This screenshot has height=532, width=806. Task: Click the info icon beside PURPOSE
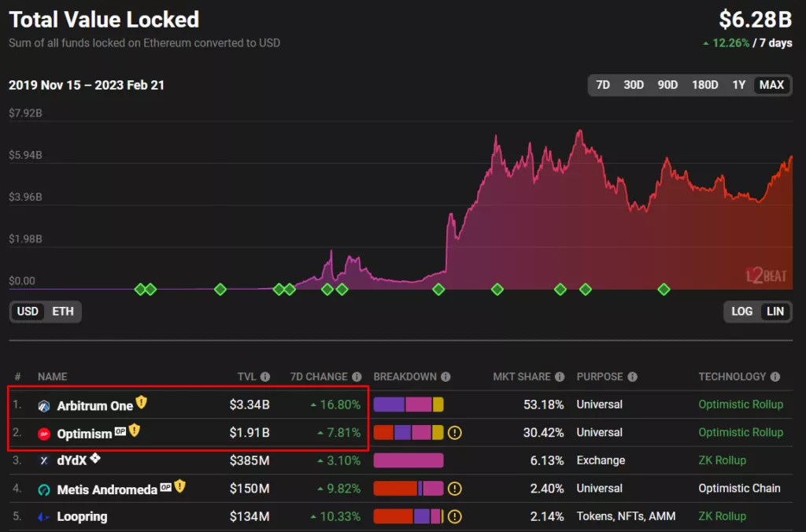tap(633, 377)
